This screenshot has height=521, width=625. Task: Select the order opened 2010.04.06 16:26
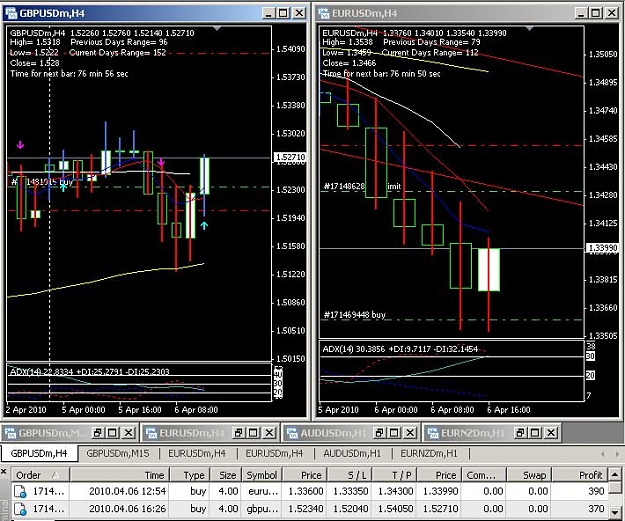[310, 509]
